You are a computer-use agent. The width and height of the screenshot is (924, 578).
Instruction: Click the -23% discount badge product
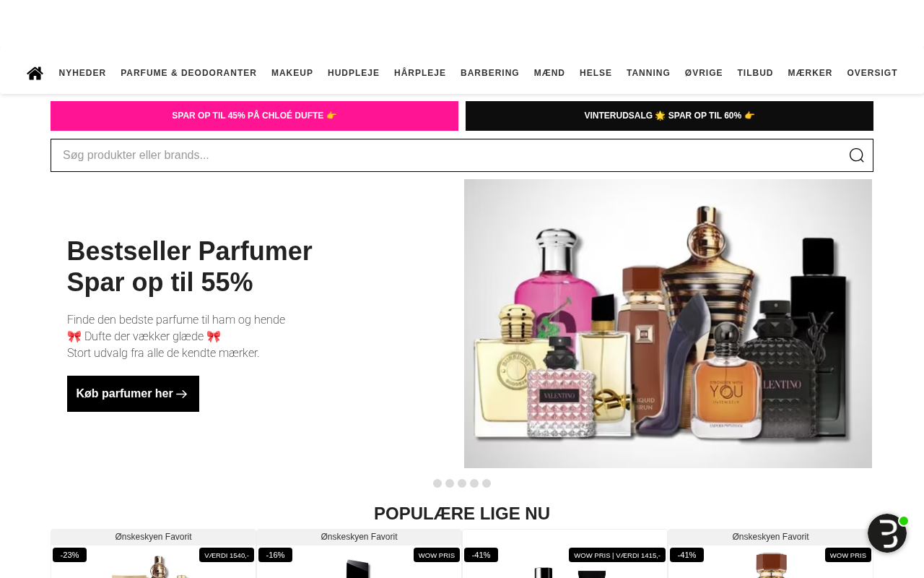tap(69, 555)
